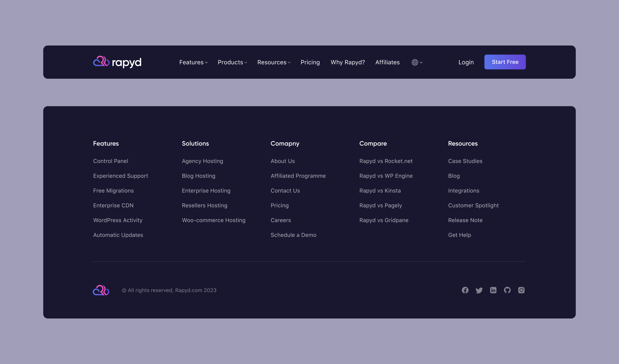Image resolution: width=619 pixels, height=364 pixels.
Task: Go to Pricing in the top navigation
Action: 310,62
